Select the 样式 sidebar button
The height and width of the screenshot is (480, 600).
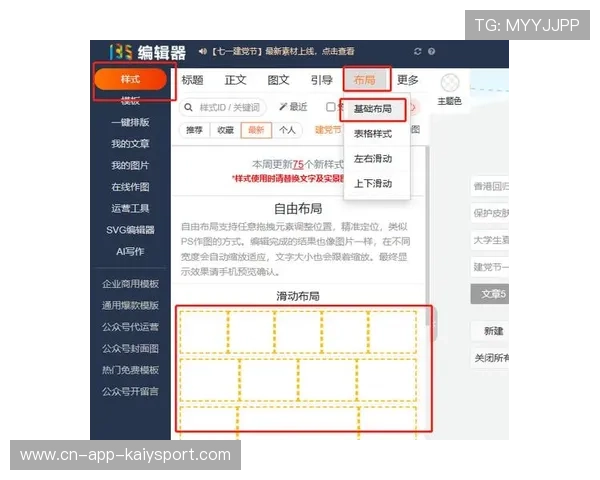point(130,79)
